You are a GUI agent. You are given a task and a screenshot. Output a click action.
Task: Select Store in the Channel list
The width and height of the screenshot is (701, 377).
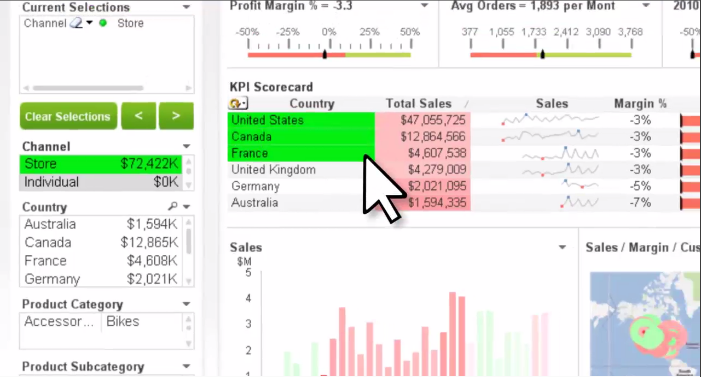(101, 164)
